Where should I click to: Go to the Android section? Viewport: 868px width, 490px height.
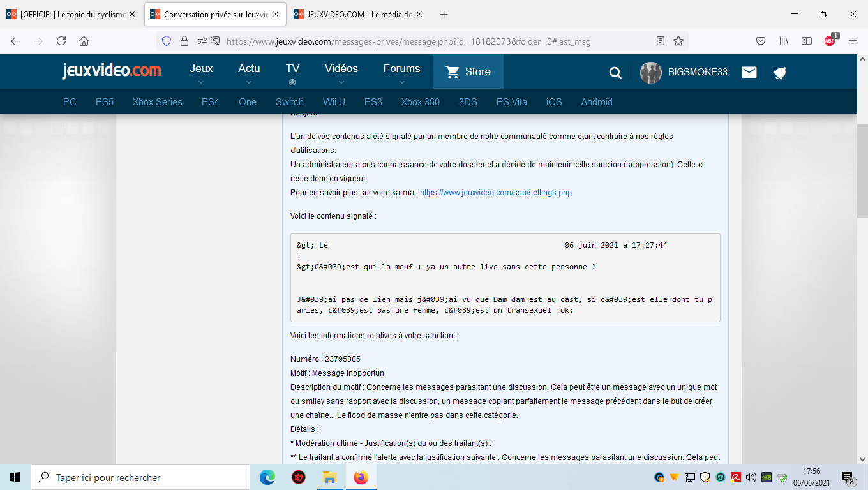coord(597,102)
